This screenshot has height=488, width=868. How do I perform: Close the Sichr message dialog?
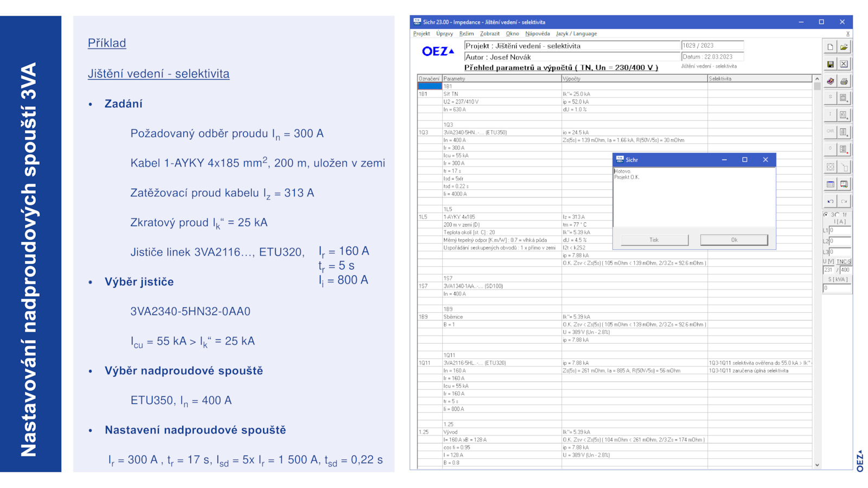pyautogui.click(x=765, y=159)
